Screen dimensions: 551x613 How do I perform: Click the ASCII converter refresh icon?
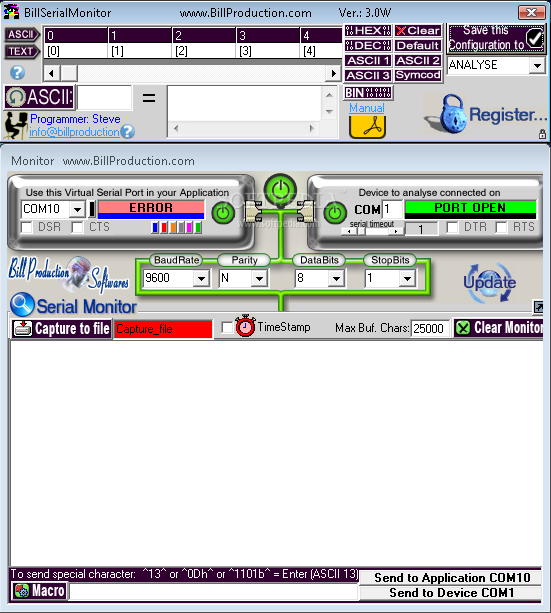click(x=16, y=97)
